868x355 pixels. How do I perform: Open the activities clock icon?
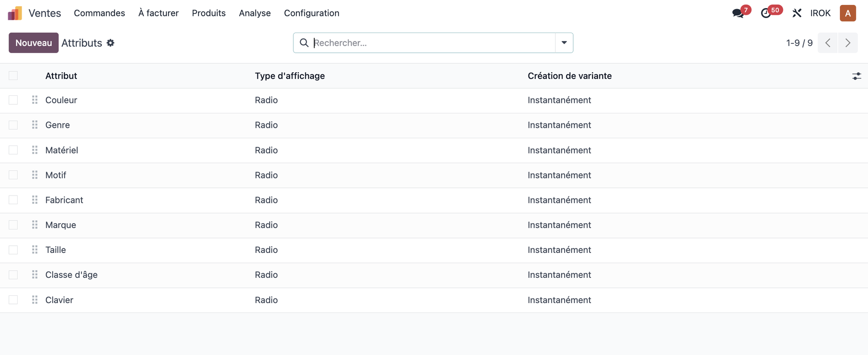766,13
